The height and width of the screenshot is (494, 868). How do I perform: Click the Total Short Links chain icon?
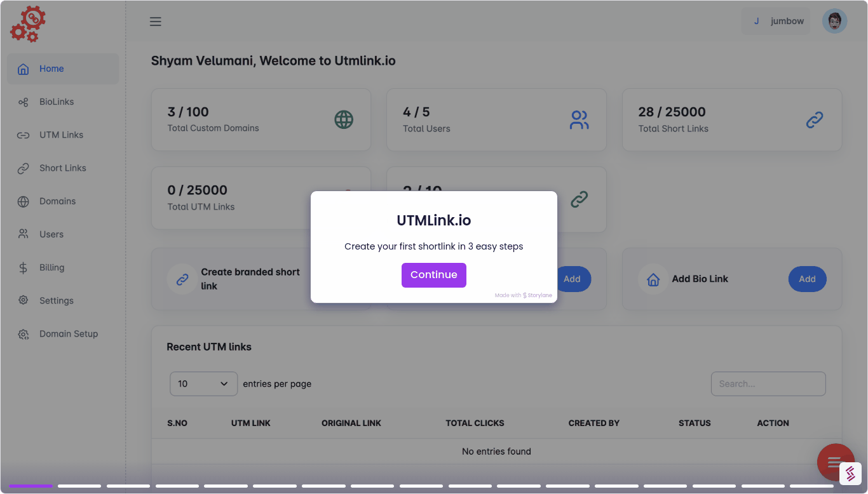pos(815,119)
